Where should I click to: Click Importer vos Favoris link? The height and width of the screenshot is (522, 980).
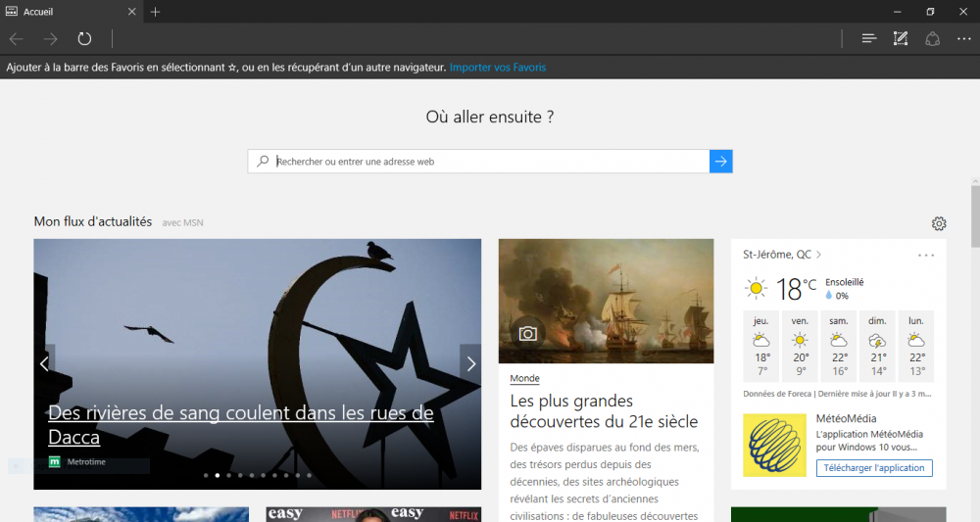click(x=498, y=68)
